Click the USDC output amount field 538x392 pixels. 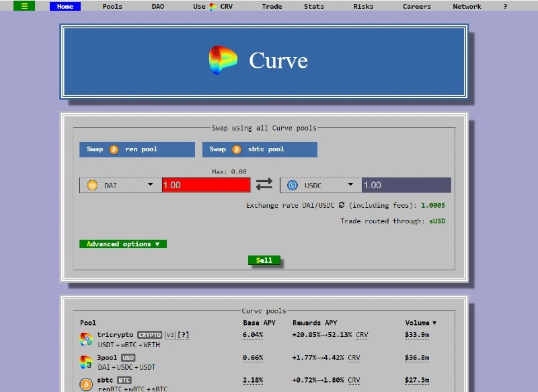[407, 185]
